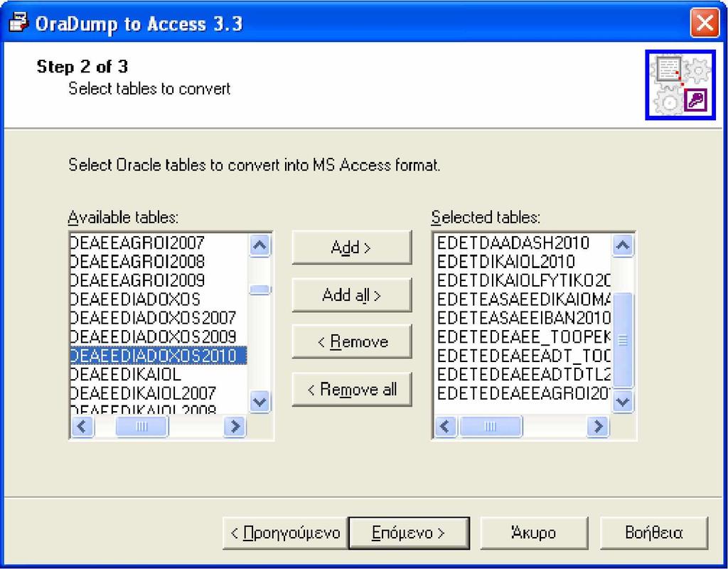
Task: Select DEAEEDIADOXOS2007 in Available tables
Action: point(159,318)
